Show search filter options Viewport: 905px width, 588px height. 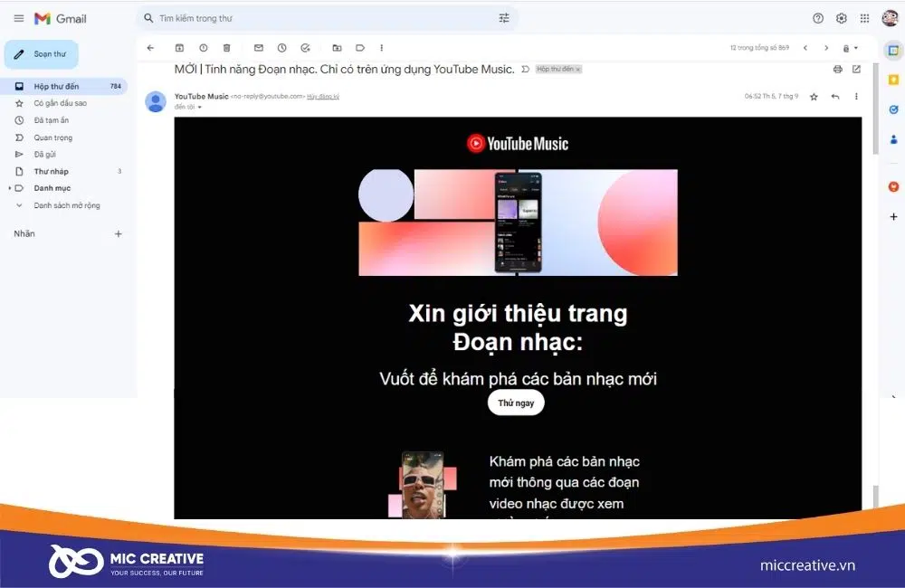504,18
